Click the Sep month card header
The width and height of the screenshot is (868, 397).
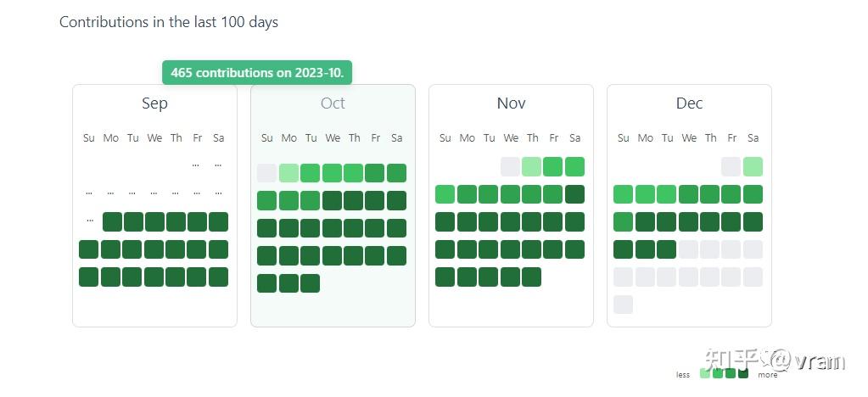[x=154, y=103]
